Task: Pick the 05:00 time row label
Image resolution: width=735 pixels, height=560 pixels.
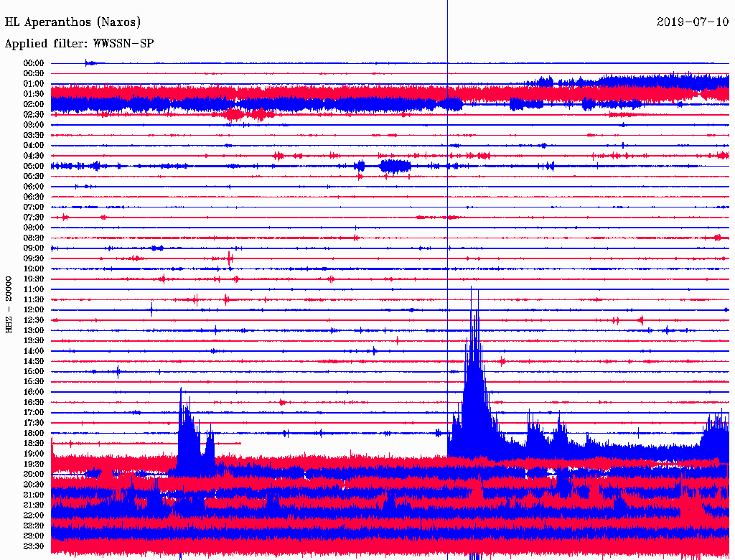Action: [x=34, y=166]
